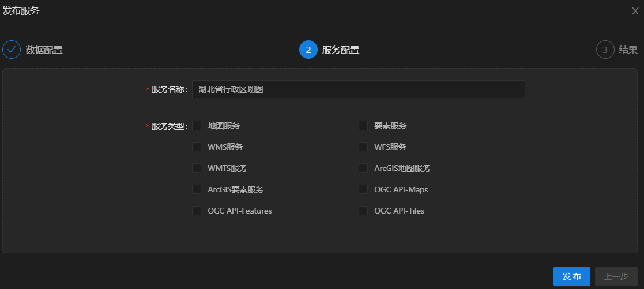Select the 服务配置 step label
This screenshot has height=289, width=644.
coord(341,50)
